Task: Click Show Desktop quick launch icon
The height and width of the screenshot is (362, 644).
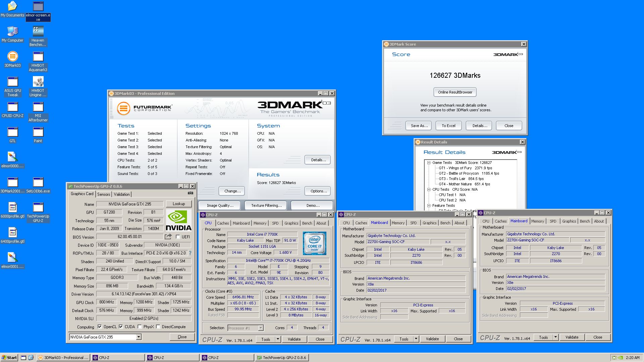Action: click(x=23, y=358)
